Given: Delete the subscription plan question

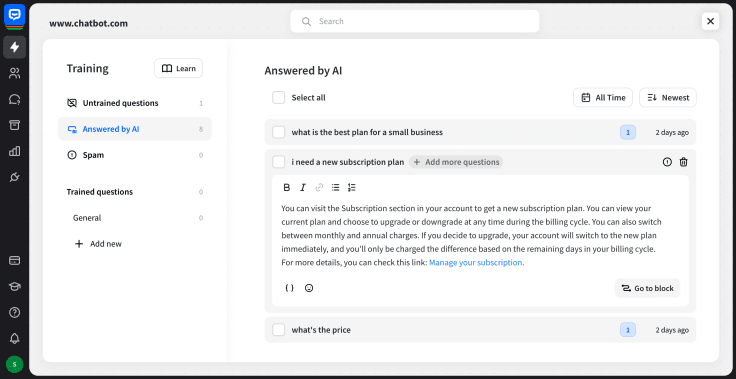Looking at the screenshot, I should 683,162.
